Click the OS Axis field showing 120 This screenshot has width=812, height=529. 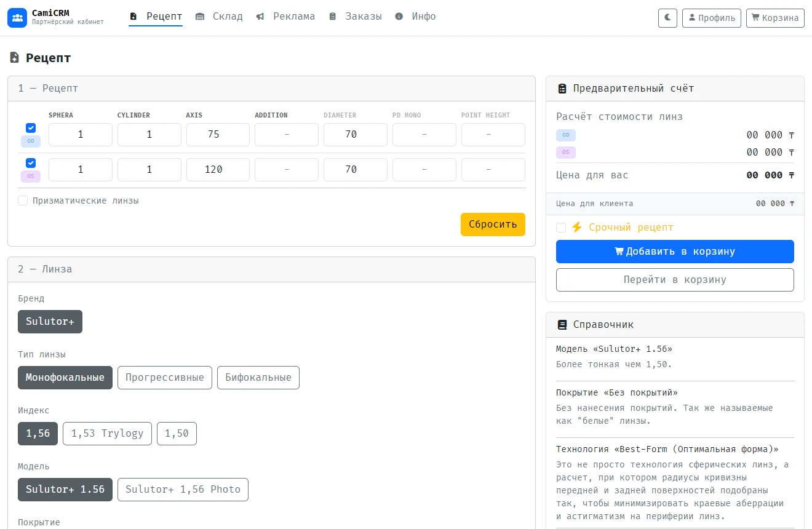pos(218,170)
